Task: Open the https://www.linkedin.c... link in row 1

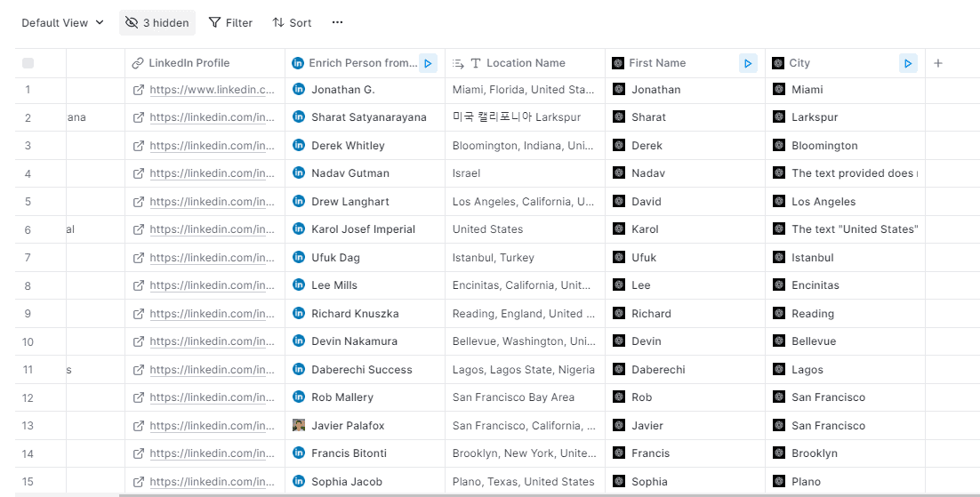Action: (212, 90)
